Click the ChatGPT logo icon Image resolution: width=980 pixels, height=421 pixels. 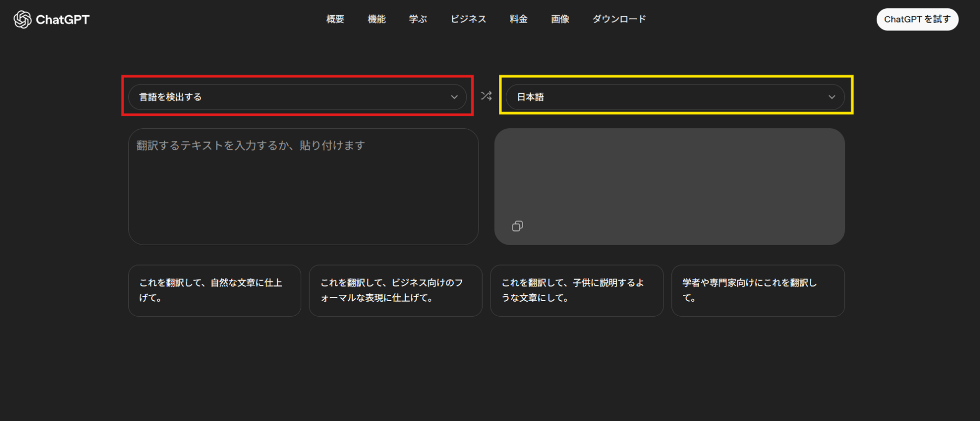click(x=23, y=19)
